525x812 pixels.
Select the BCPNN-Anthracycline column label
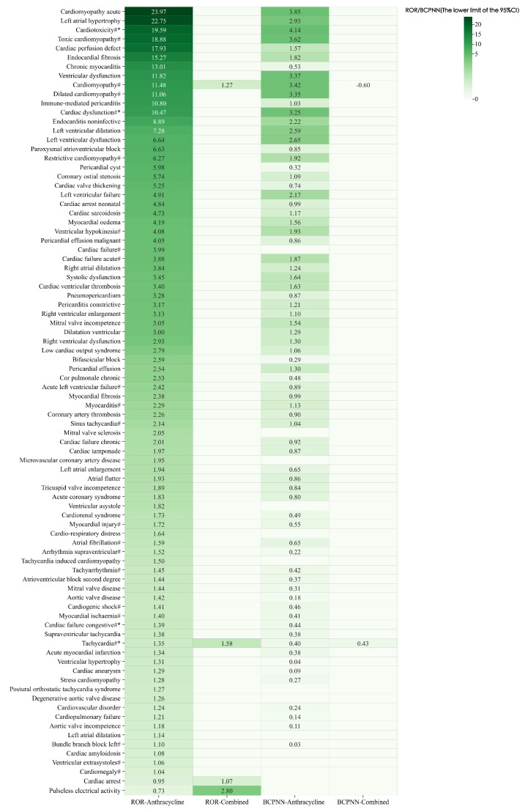point(294,802)
